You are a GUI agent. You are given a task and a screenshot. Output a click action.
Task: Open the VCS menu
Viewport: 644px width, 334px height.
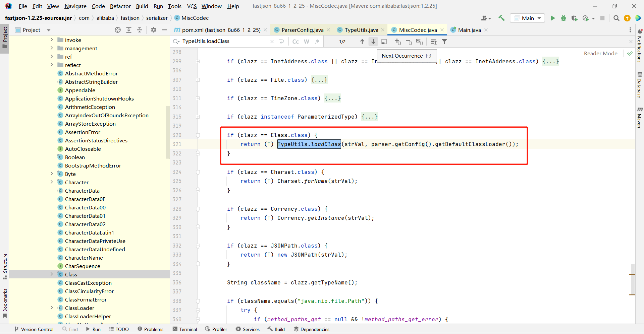coord(192,6)
